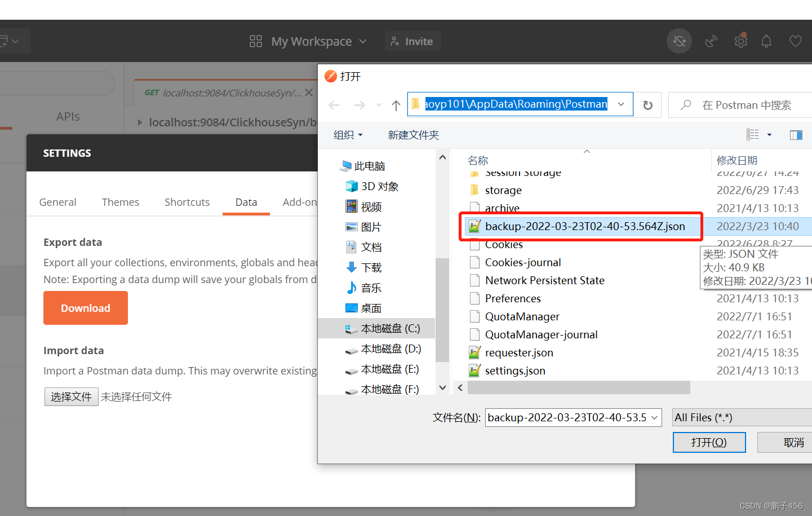
Task: Open recent locations dropdown arrow
Action: pyautogui.click(x=379, y=105)
